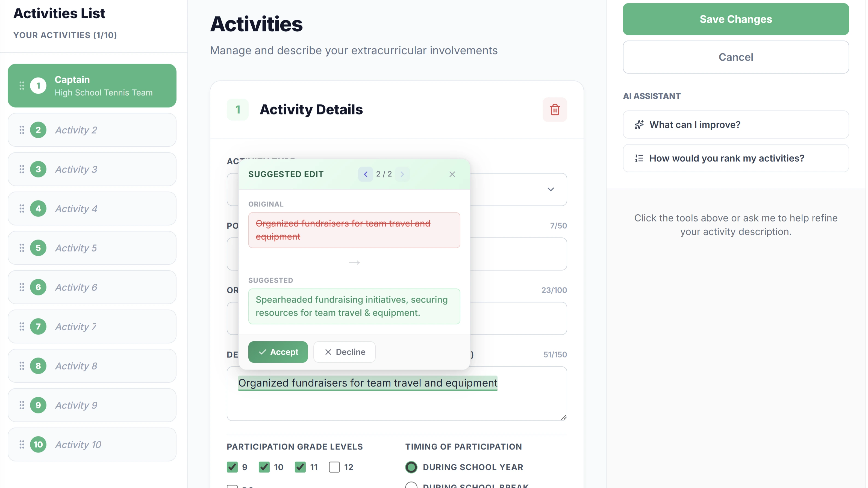Viewport: 868px width, 488px height.
Task: Open Activity 6 in the list
Action: point(92,287)
